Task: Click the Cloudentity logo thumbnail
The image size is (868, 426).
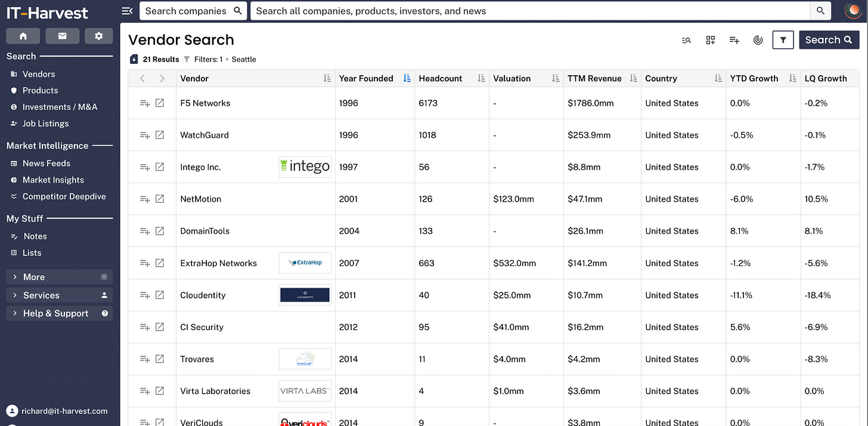Action: point(305,295)
